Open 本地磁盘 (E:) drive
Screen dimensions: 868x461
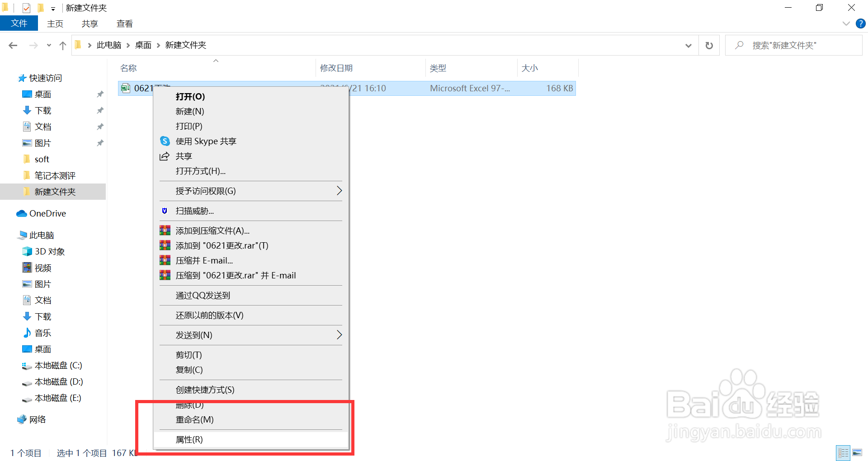58,398
